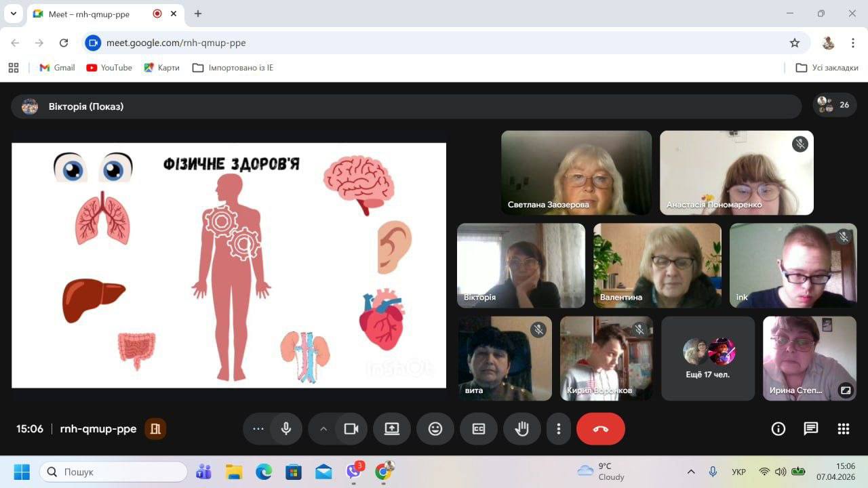This screenshot has height=488, width=868.
Task: Expand video settings arrow next to camera
Action: click(x=323, y=429)
